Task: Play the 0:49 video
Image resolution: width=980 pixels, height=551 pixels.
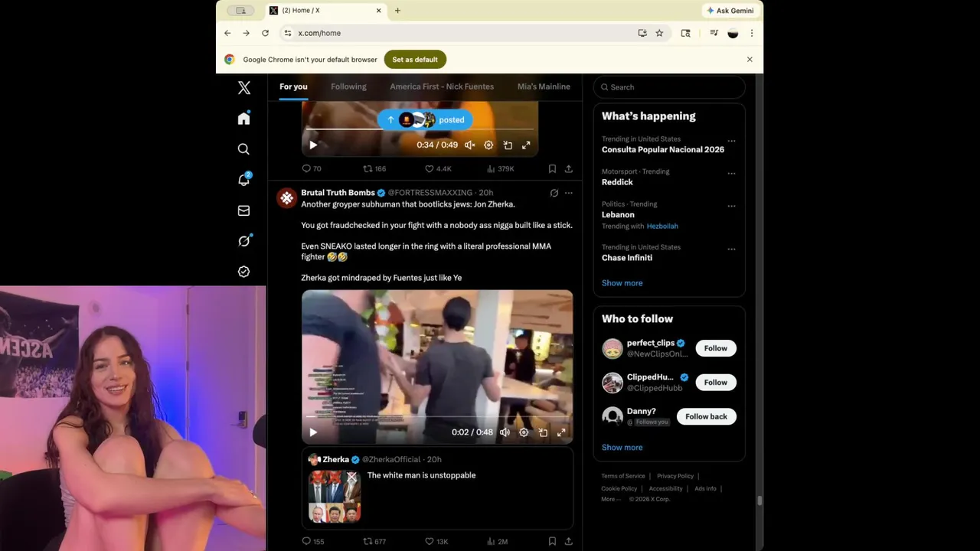Action: pyautogui.click(x=313, y=145)
